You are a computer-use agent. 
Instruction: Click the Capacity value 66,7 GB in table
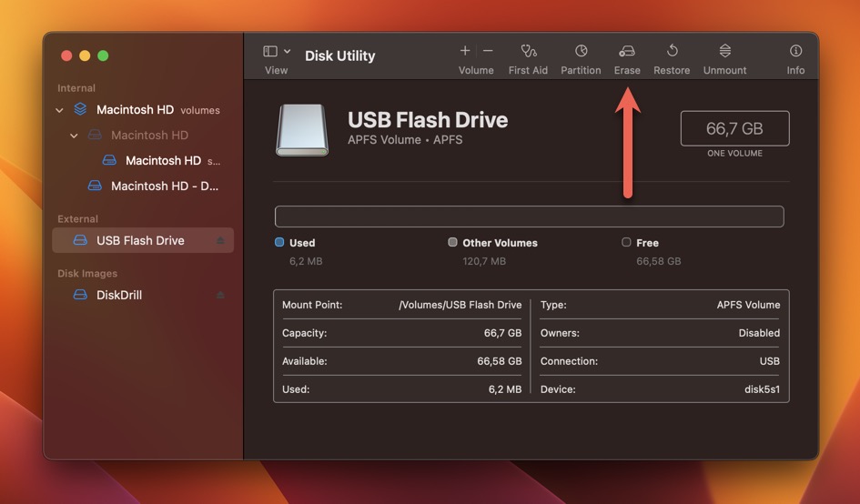click(502, 333)
